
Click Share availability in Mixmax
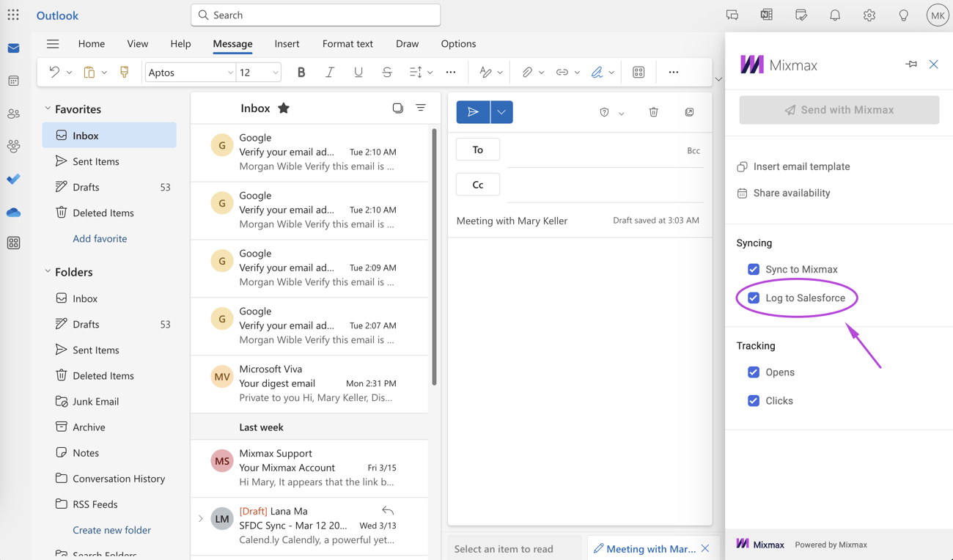792,193
